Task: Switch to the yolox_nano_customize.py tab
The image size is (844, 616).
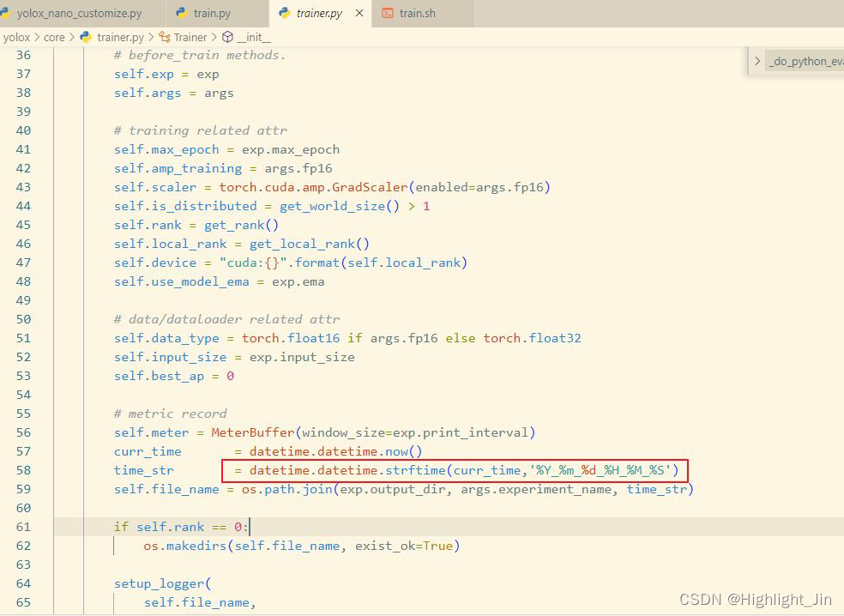Action: [x=79, y=14]
